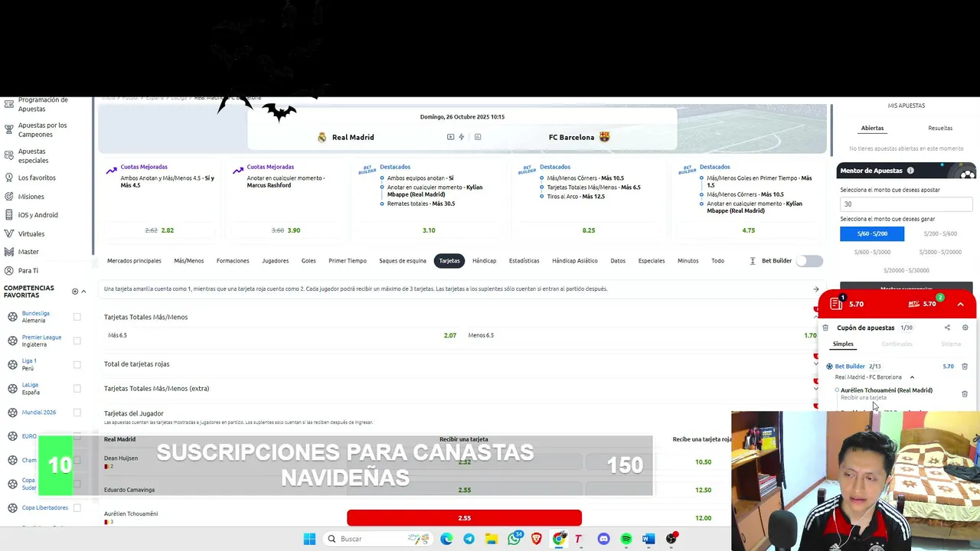Switch to Mercados principales tab
The height and width of the screenshot is (551, 980).
click(134, 261)
